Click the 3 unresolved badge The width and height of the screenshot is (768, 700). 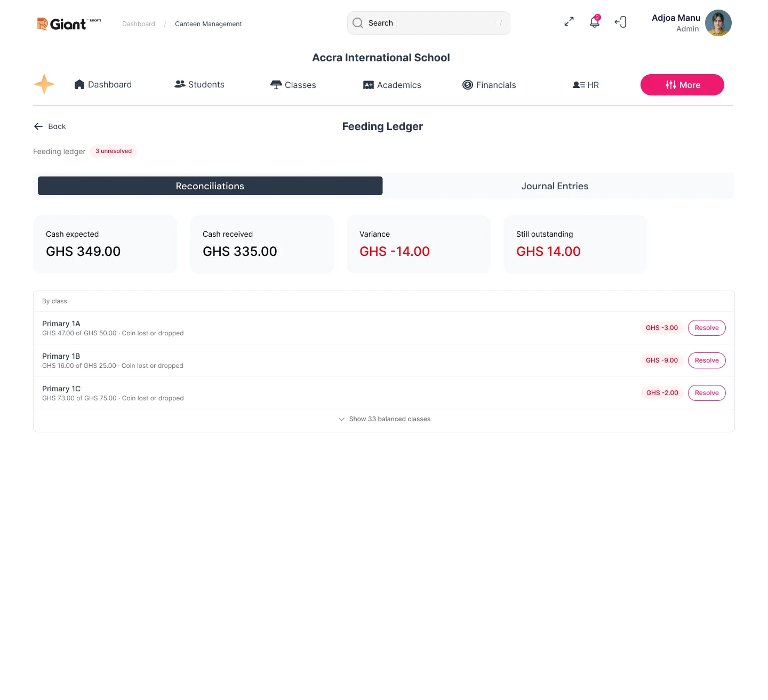point(114,151)
